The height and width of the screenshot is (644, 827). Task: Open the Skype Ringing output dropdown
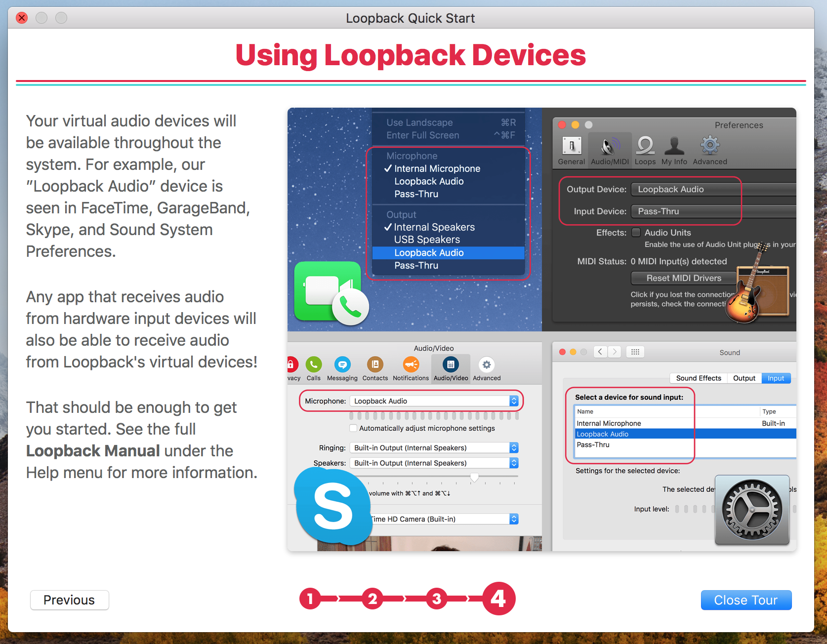(x=434, y=447)
